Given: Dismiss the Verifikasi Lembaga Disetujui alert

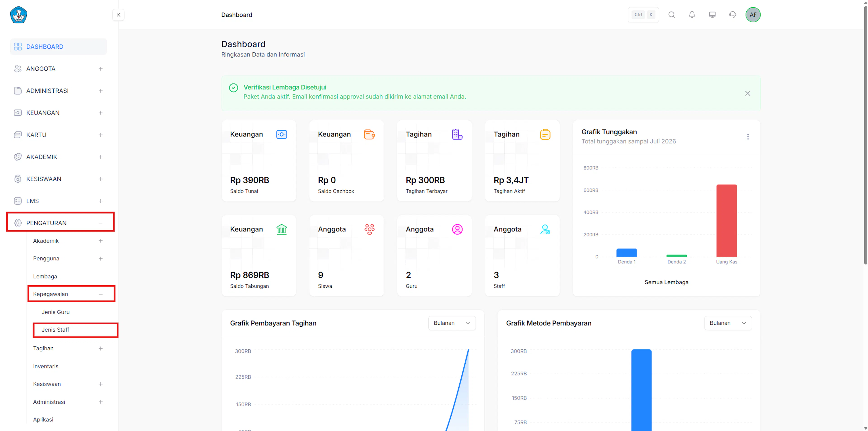Looking at the screenshot, I should (x=748, y=93).
